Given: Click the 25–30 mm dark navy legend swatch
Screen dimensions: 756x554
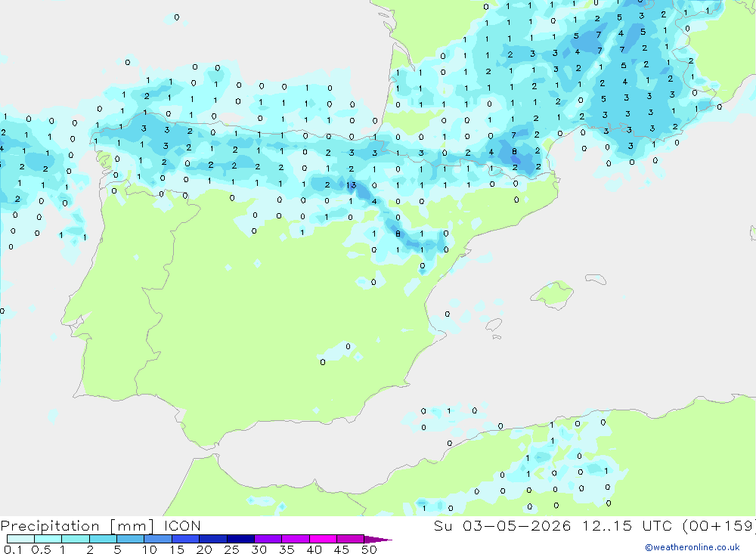Looking at the screenshot, I should click(240, 539).
